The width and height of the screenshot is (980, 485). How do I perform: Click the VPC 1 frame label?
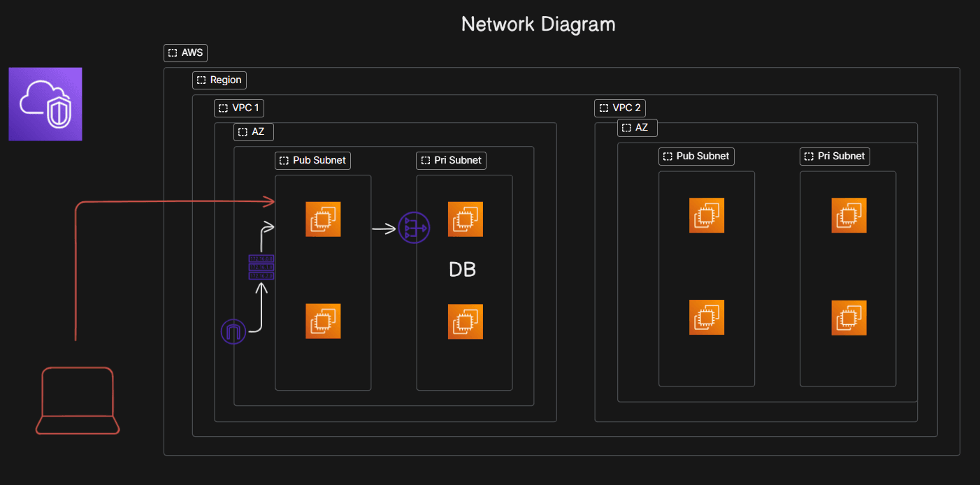pos(239,108)
